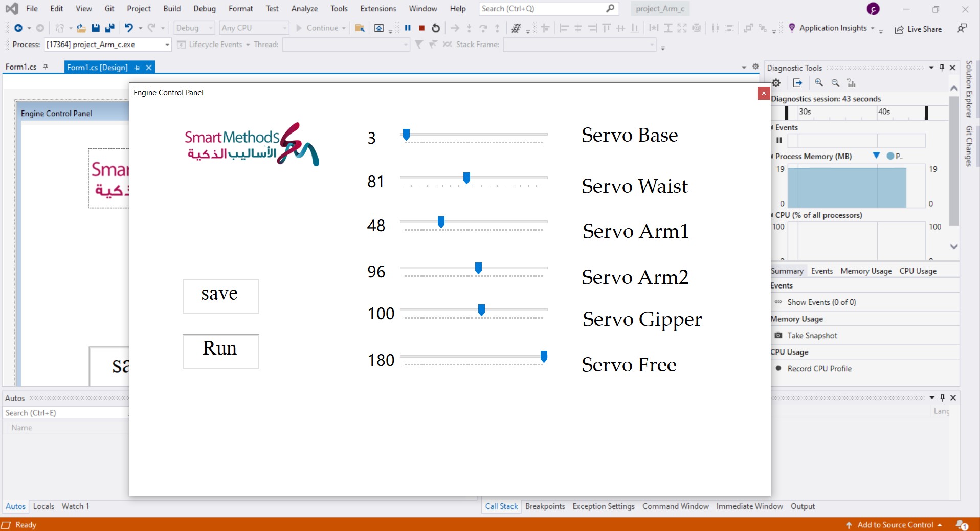980x531 pixels.
Task: Click the user account avatar
Action: coord(873,9)
